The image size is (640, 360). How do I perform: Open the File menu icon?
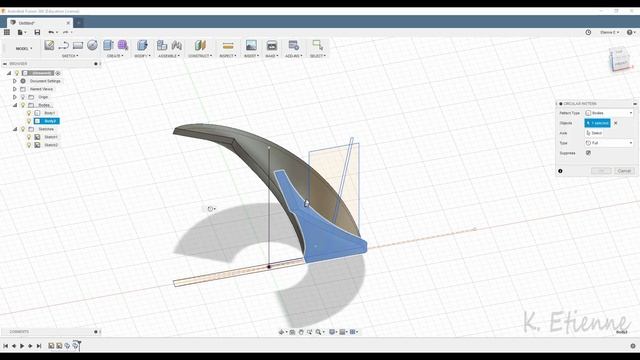point(21,32)
